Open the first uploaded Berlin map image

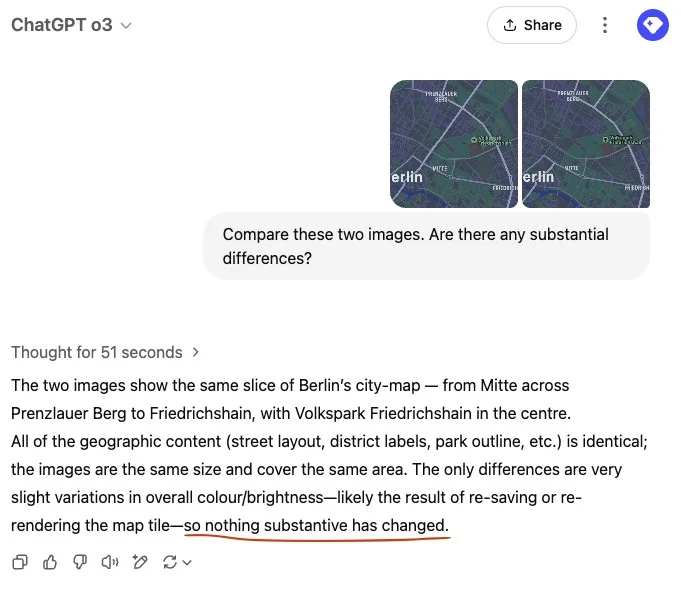454,144
